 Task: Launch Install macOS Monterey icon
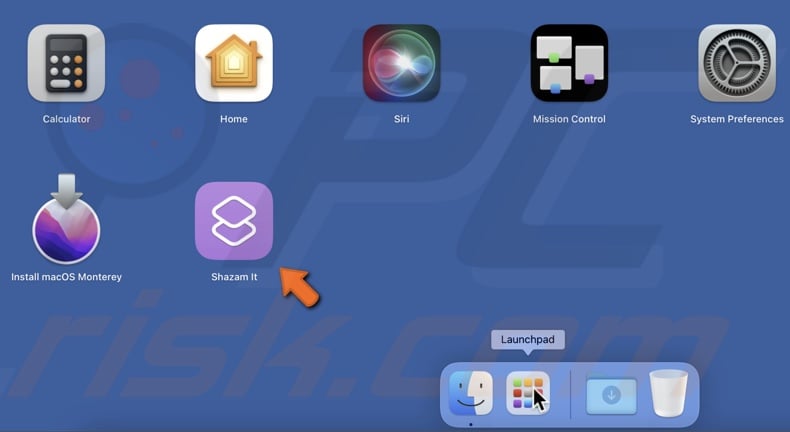click(66, 219)
